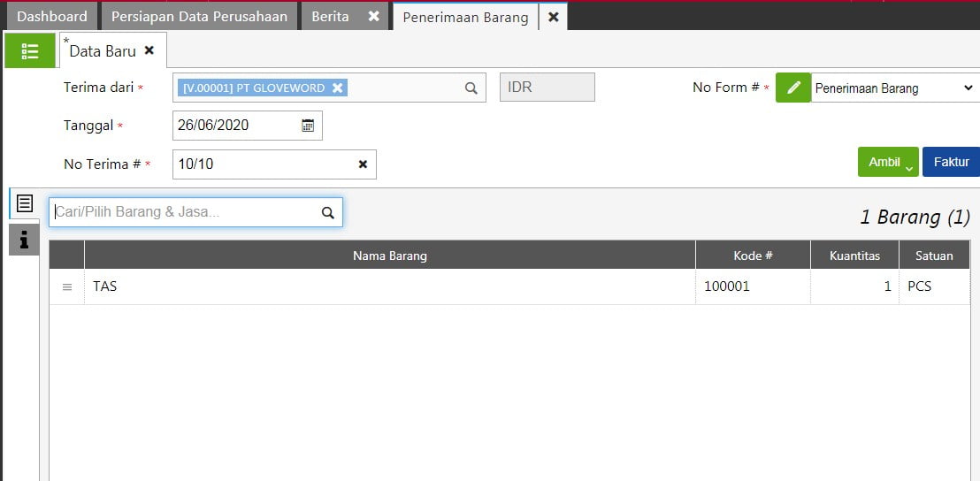Click the Kode # column header

pyautogui.click(x=753, y=256)
